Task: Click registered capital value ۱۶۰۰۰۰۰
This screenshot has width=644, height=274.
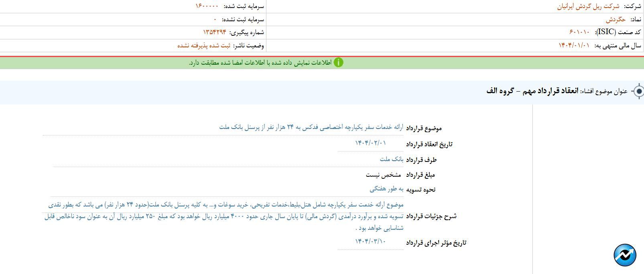Action: coord(207,6)
